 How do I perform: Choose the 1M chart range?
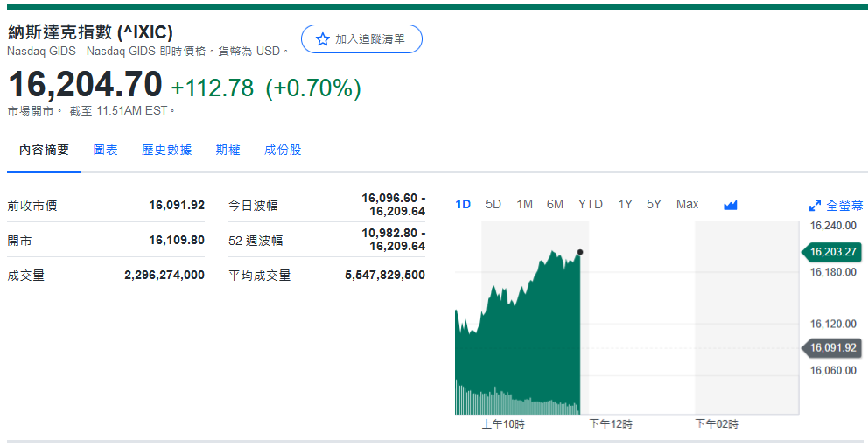pos(524,204)
